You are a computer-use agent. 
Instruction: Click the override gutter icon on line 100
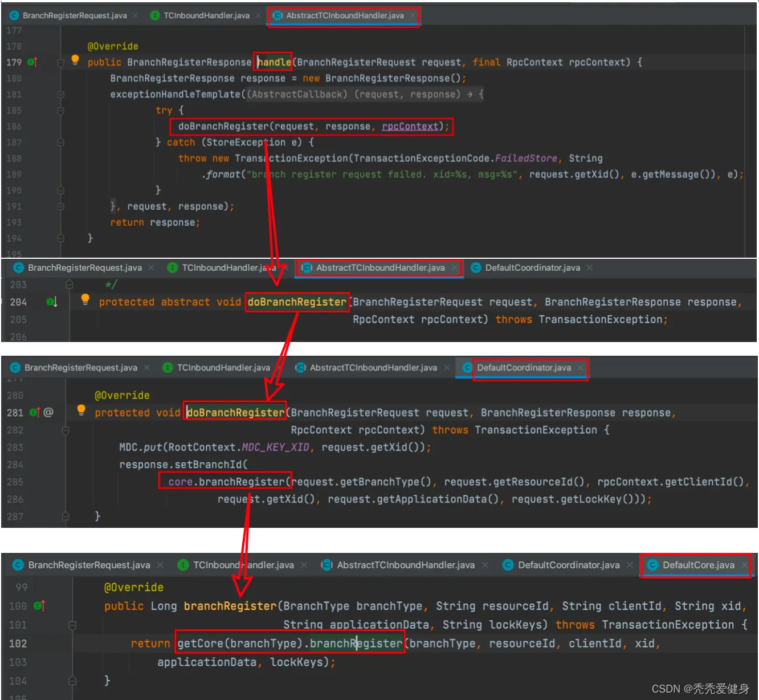(x=39, y=605)
